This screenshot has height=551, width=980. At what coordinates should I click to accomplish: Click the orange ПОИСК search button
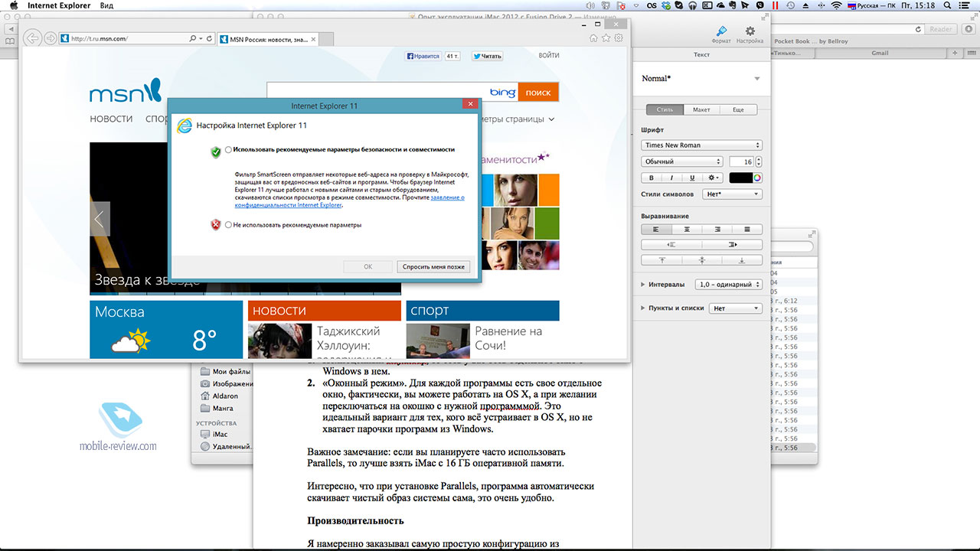pyautogui.click(x=538, y=93)
